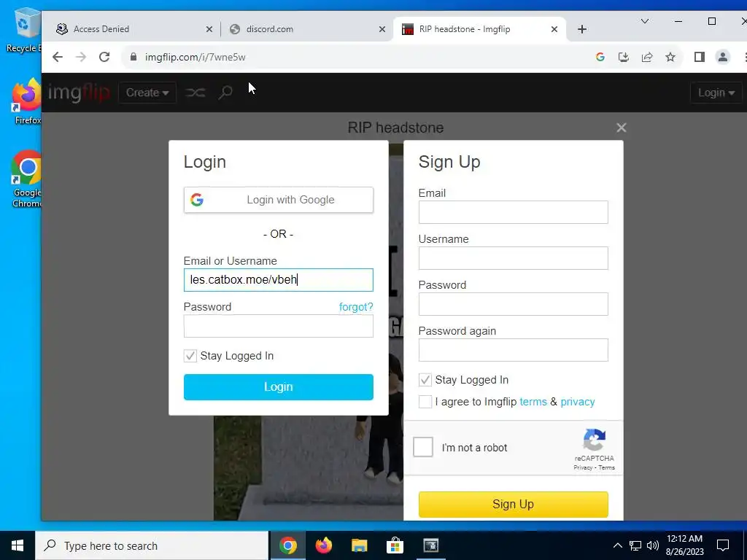Open the Imgflip search magnifier icon

[x=225, y=93]
